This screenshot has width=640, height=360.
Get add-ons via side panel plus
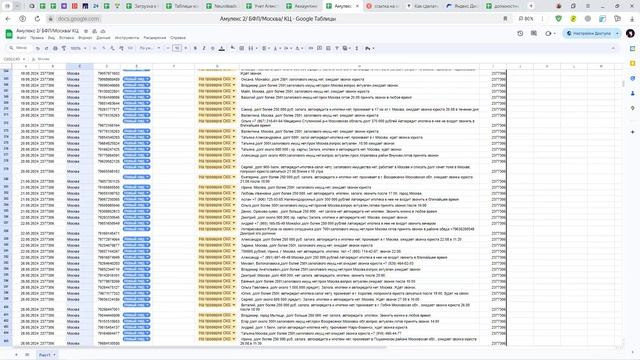(x=632, y=132)
